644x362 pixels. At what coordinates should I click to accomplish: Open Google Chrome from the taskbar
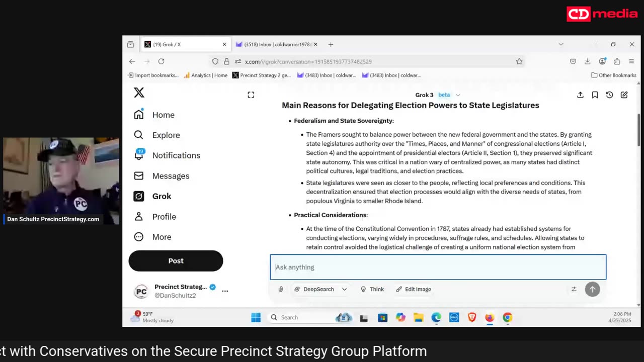(508, 317)
